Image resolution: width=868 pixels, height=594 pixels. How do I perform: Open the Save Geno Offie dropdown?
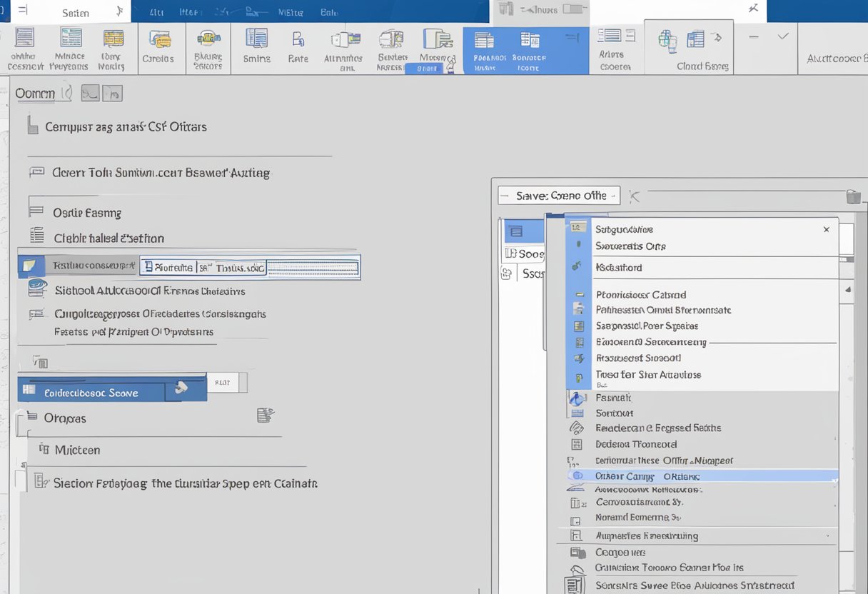tap(559, 195)
